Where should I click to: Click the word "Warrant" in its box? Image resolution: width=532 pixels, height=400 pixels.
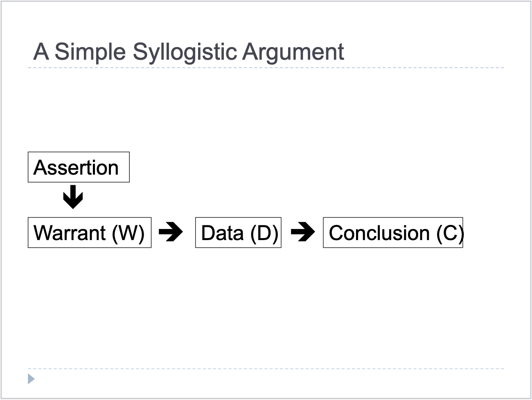click(x=70, y=233)
